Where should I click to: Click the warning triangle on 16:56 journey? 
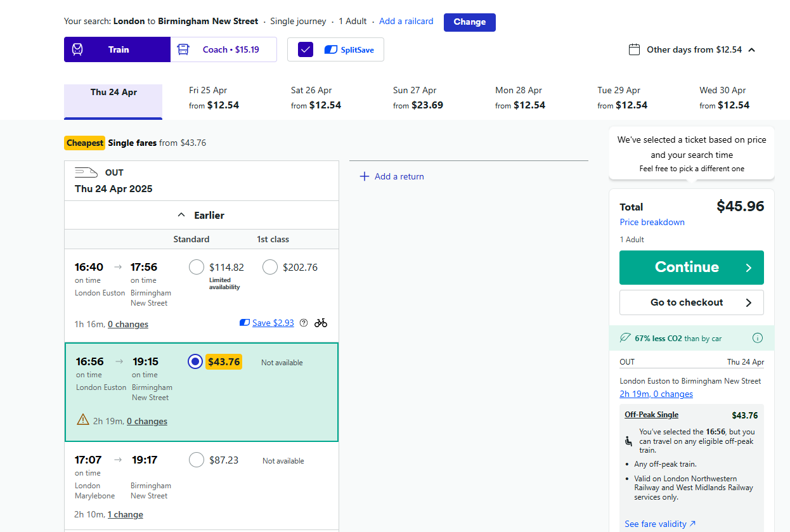click(83, 420)
